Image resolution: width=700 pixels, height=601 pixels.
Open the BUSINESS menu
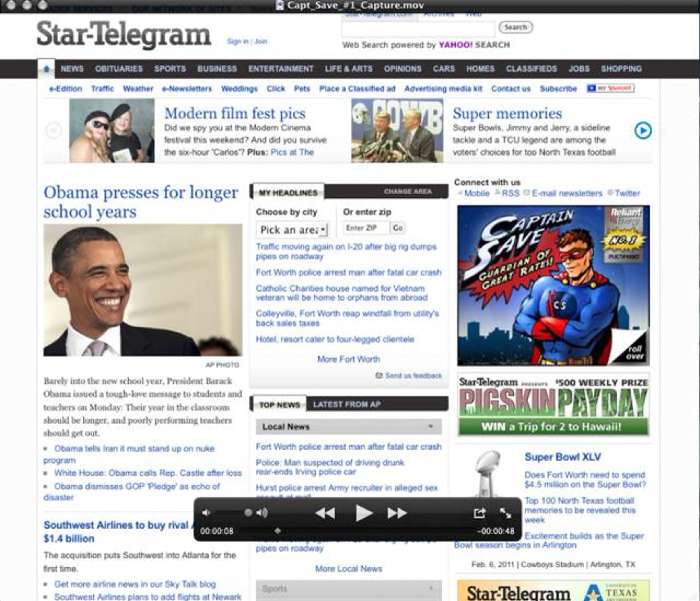217,69
